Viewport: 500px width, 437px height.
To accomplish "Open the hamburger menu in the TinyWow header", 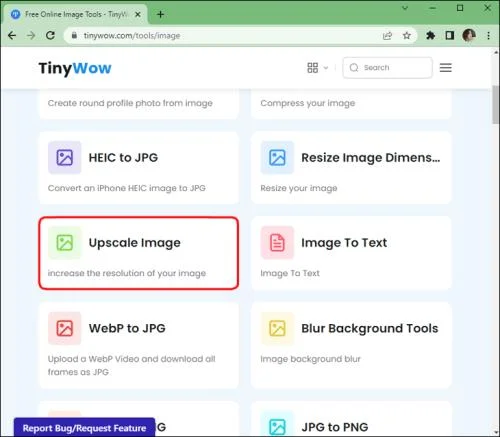I will (446, 68).
